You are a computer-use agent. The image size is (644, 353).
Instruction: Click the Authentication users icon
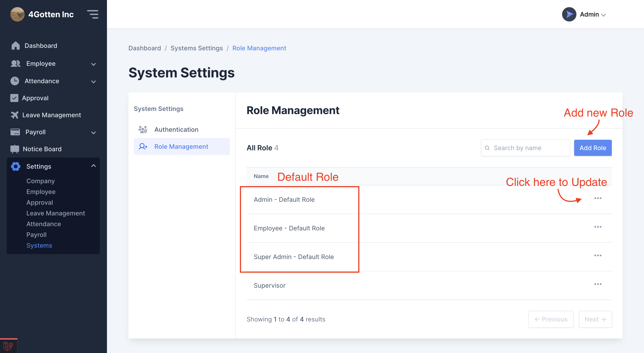143,130
